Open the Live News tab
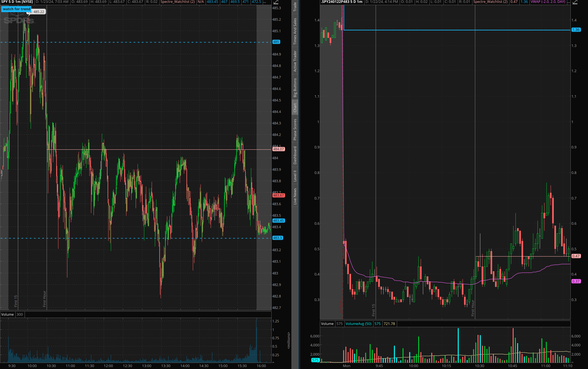This screenshot has width=588, height=369. pos(295,196)
